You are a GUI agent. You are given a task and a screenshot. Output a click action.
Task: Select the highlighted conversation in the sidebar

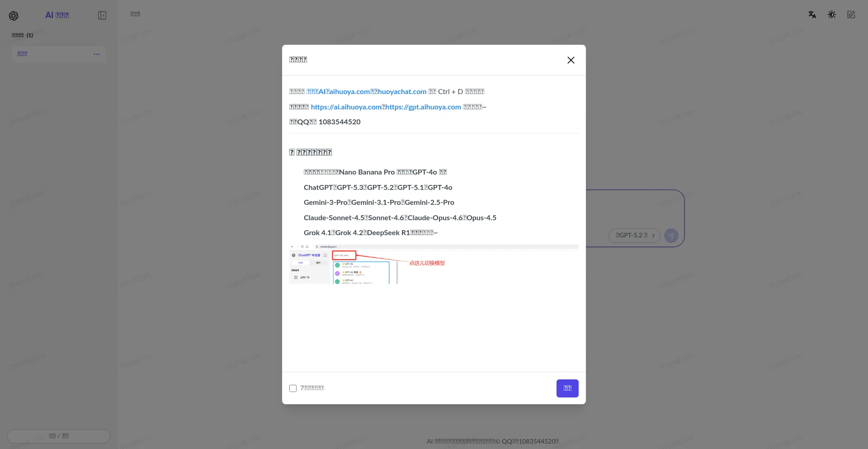[59, 54]
